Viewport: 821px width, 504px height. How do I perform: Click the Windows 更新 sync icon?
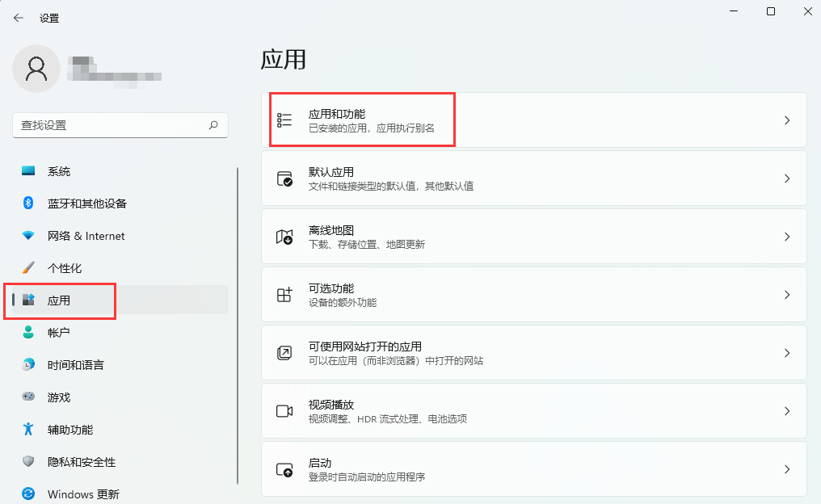pyautogui.click(x=28, y=493)
